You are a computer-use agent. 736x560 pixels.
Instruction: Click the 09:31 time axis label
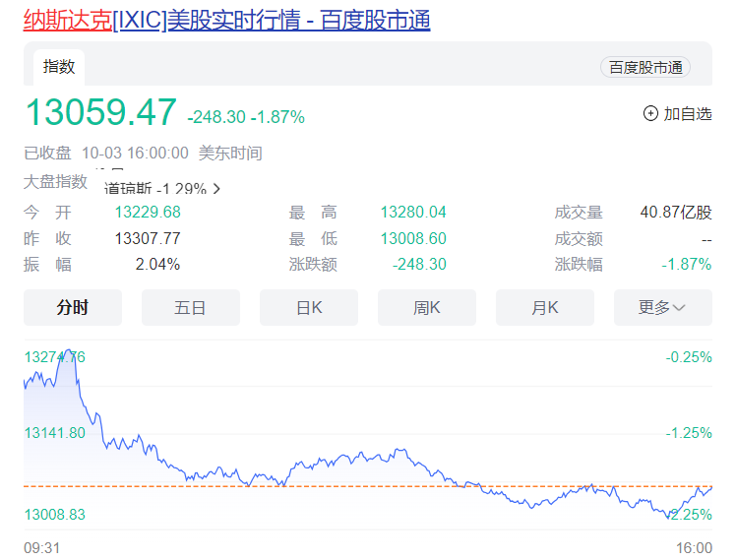41,548
